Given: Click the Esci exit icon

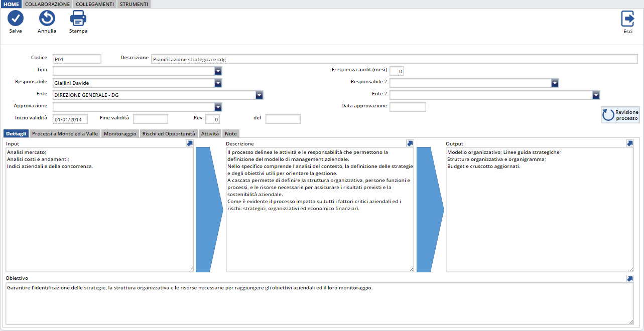Looking at the screenshot, I should coord(627,19).
